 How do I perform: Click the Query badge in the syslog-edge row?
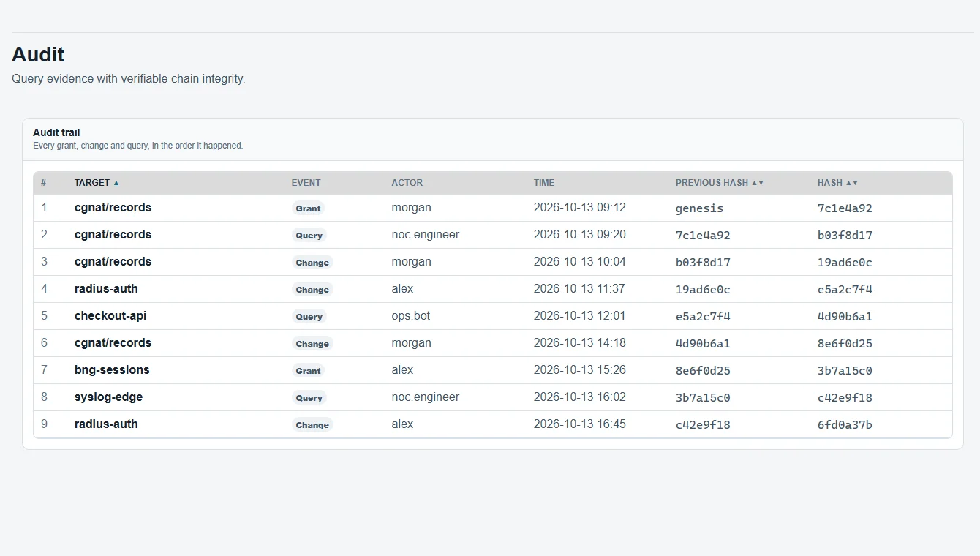309,398
